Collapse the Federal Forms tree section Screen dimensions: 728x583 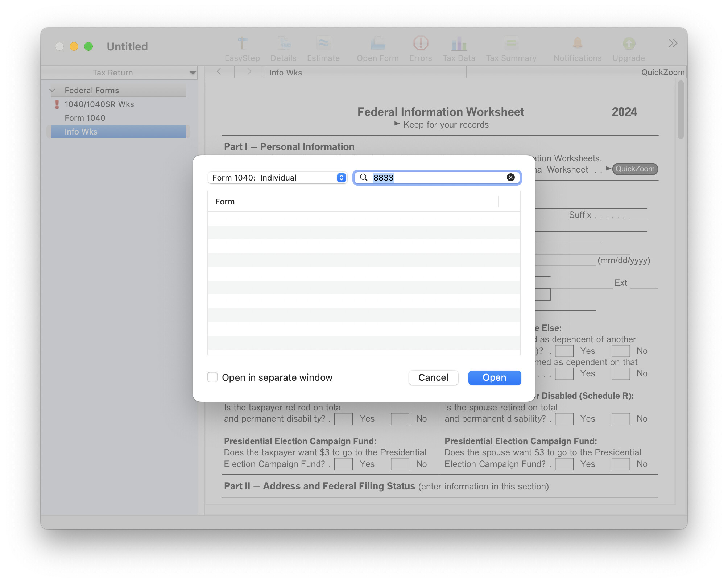[53, 90]
